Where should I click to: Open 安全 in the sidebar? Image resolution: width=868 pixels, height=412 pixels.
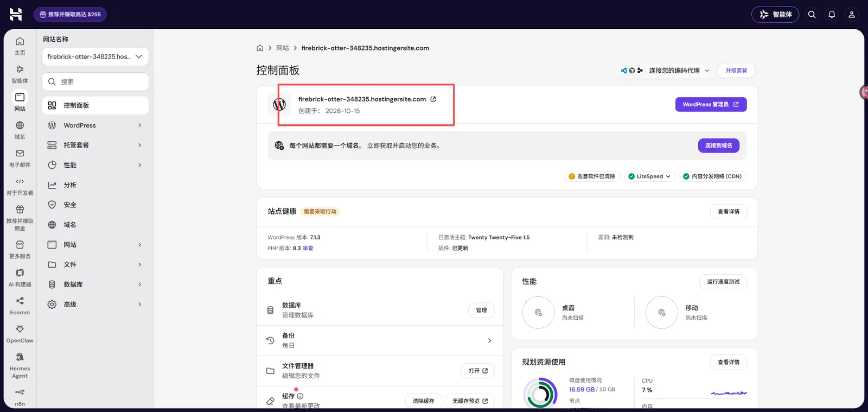tap(95, 205)
